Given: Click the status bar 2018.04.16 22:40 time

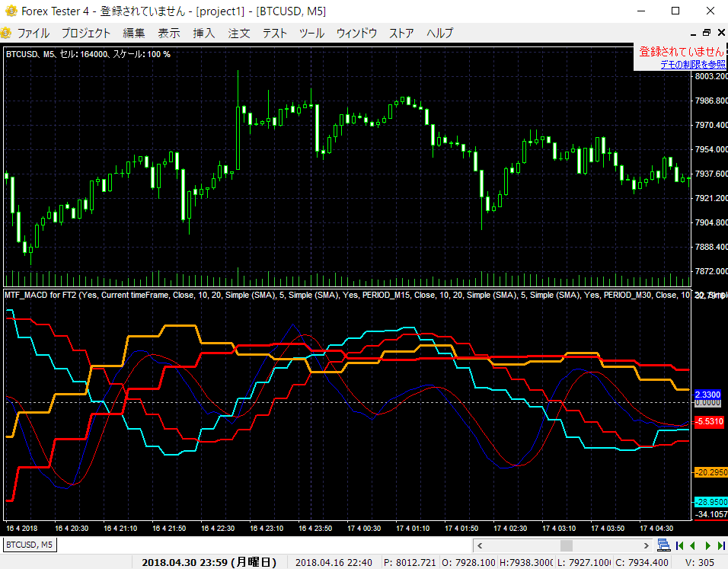Looking at the screenshot, I should point(334,562).
